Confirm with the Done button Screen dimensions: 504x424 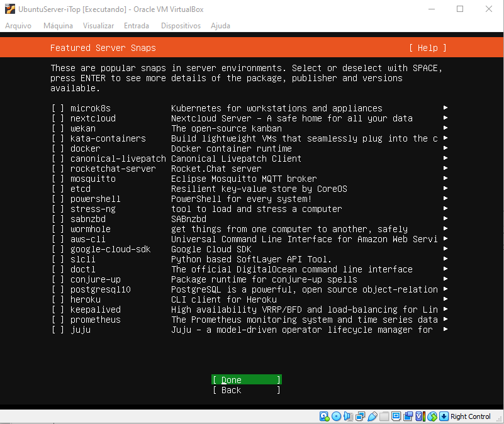point(247,379)
